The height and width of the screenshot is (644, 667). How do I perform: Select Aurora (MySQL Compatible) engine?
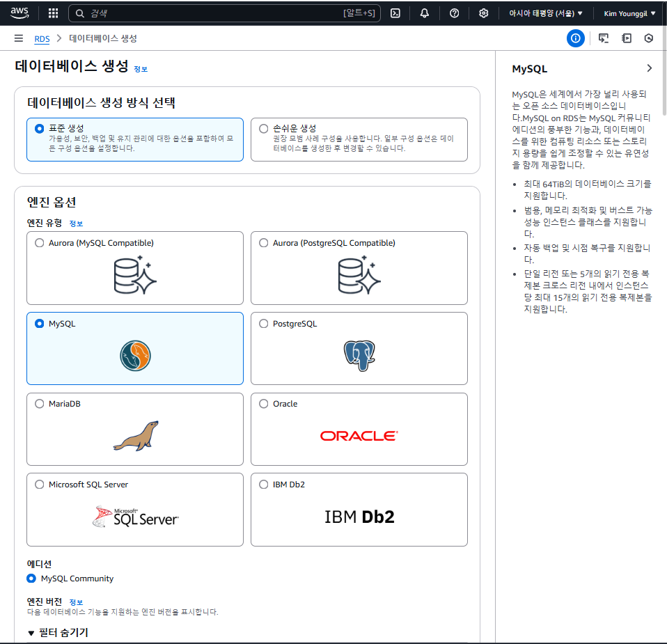click(40, 243)
